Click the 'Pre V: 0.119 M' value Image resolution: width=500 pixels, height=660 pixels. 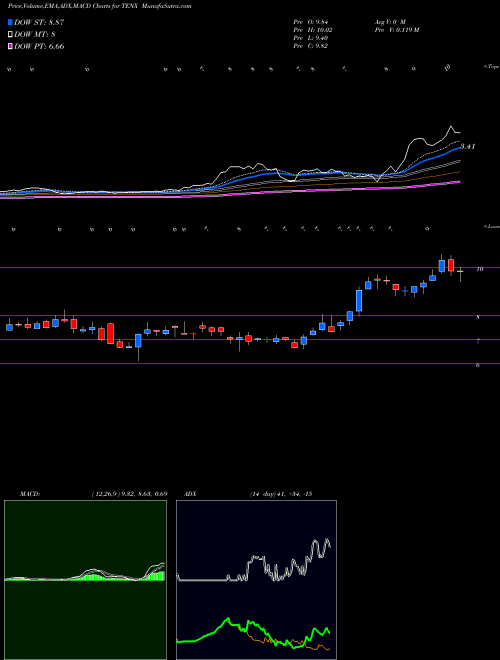pos(396,30)
